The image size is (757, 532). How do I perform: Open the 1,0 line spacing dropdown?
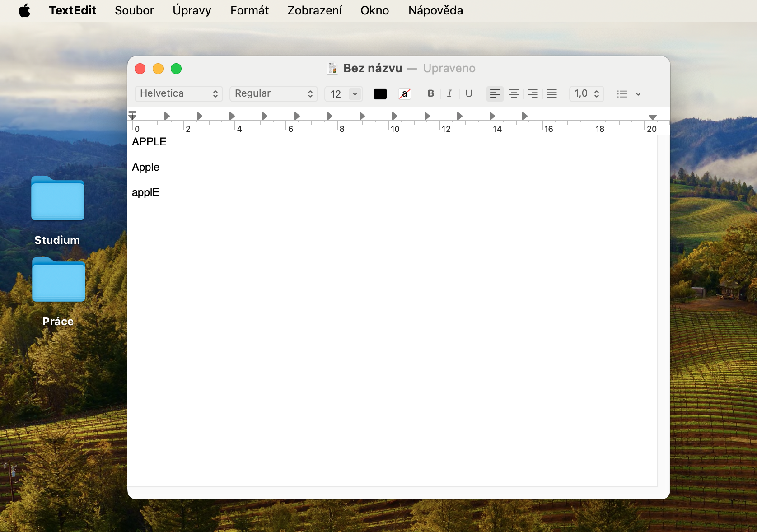(x=587, y=93)
